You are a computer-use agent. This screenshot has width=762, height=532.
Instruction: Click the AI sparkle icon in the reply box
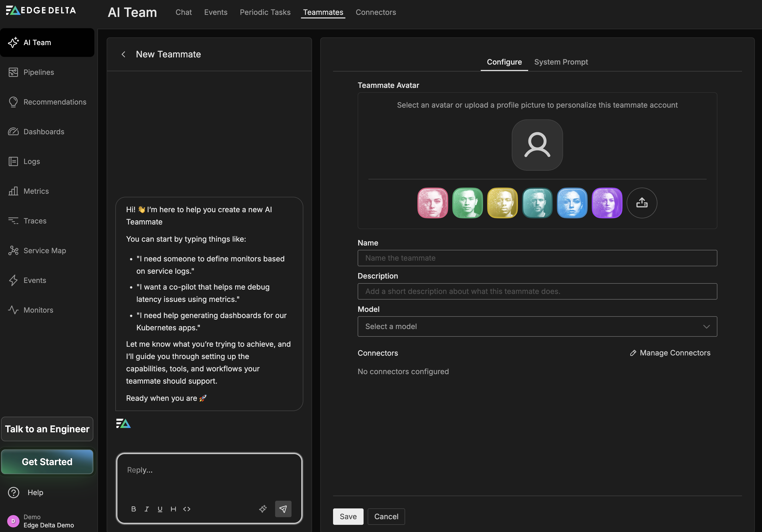pyautogui.click(x=263, y=509)
